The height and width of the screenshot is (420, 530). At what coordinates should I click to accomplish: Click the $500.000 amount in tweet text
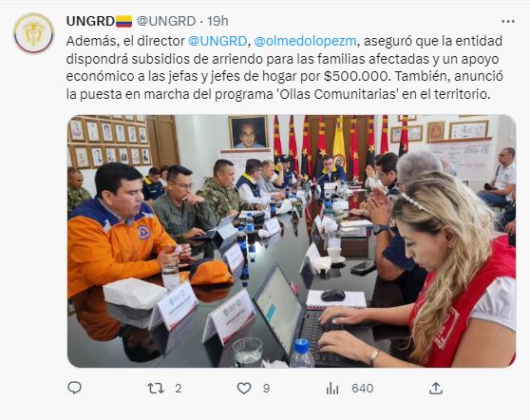click(355, 76)
